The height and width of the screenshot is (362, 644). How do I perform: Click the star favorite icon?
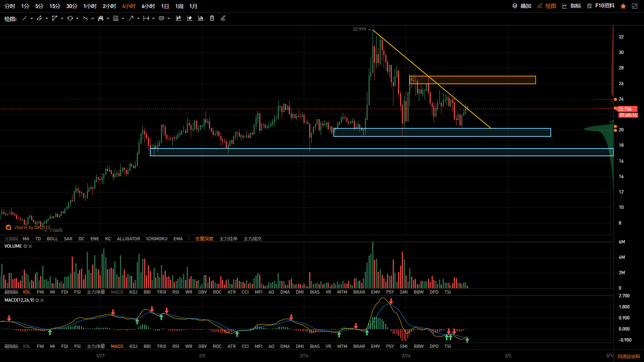(623, 6)
